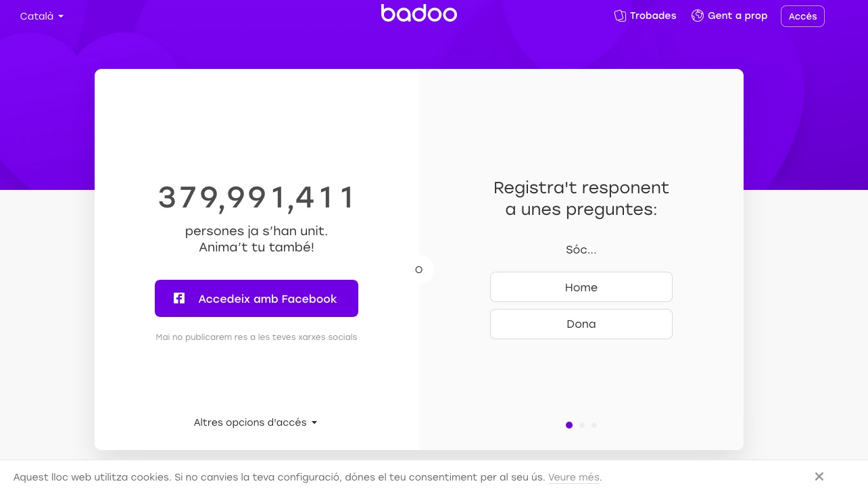The image size is (868, 492).
Task: Select Dona as gender
Action: pyautogui.click(x=581, y=324)
